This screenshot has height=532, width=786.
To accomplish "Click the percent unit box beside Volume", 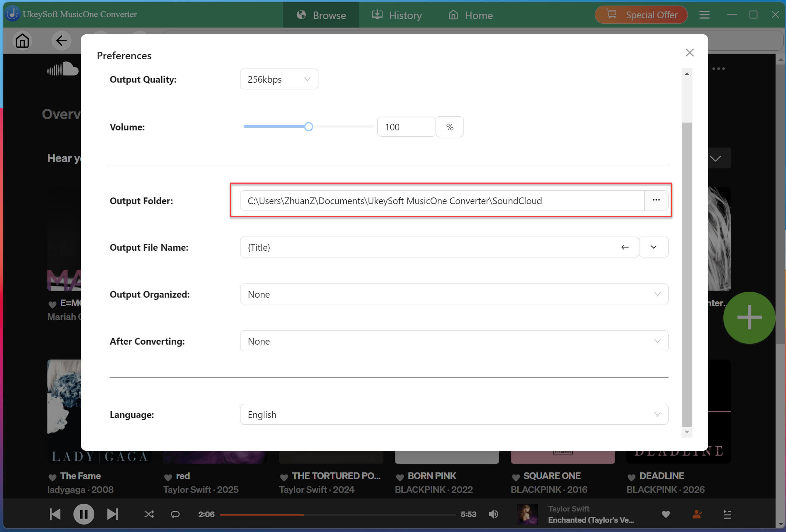I will [x=450, y=127].
